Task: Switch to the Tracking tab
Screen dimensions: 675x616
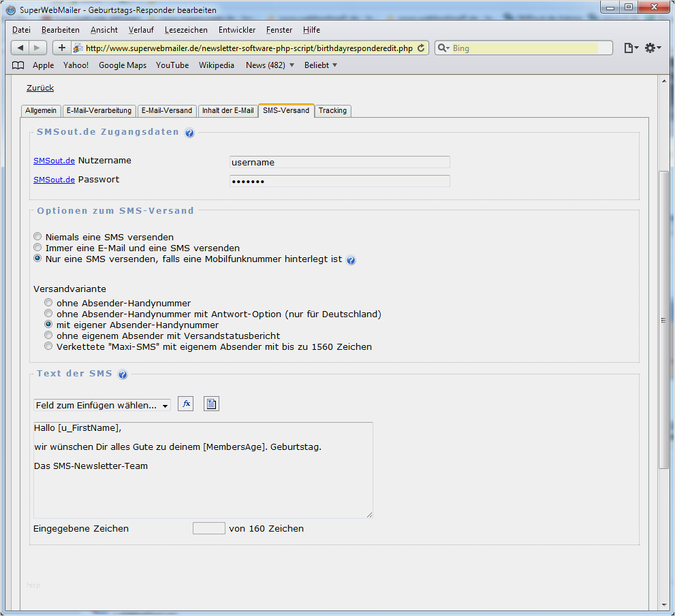Action: point(332,110)
